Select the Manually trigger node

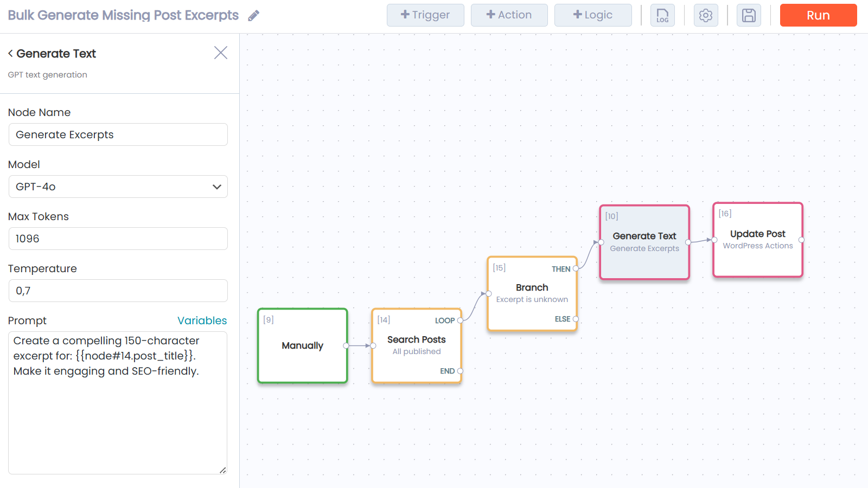click(302, 345)
